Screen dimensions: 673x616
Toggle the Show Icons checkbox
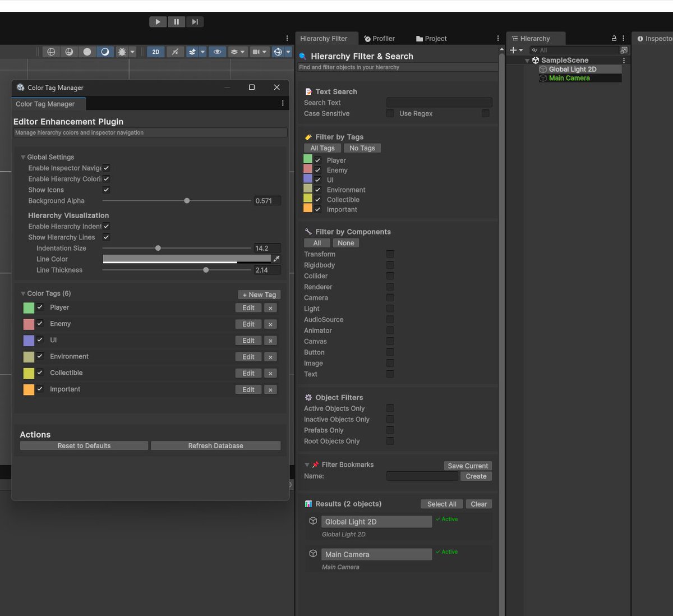click(106, 190)
